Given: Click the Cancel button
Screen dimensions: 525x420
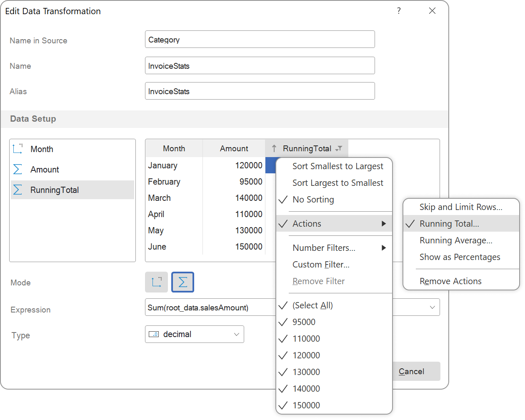Looking at the screenshot, I should [x=416, y=371].
